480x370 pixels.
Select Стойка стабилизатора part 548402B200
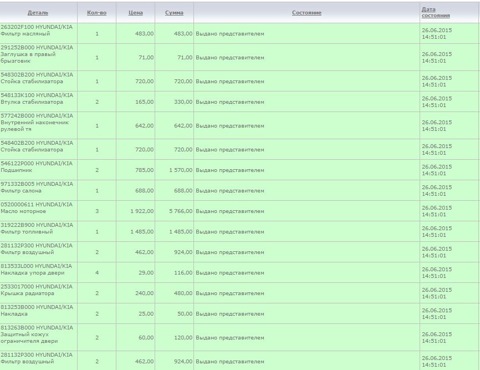pos(38,149)
